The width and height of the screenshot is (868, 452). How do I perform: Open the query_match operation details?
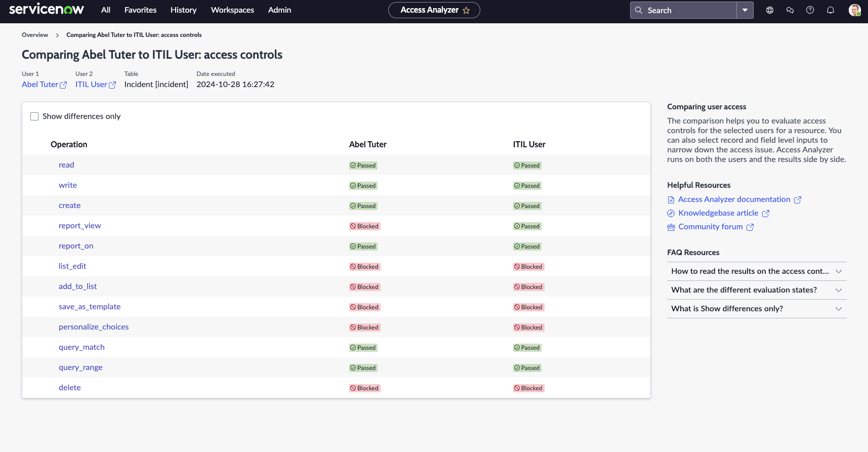click(x=81, y=347)
